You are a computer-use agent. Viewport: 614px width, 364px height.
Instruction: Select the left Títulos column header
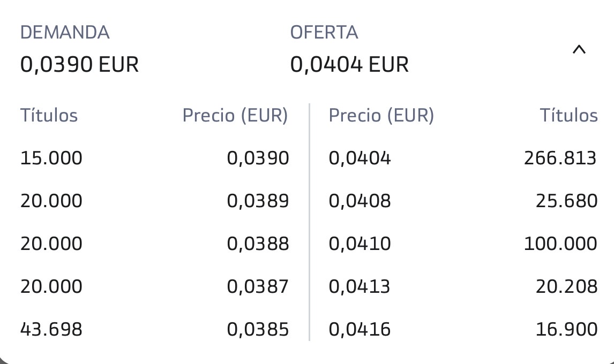pyautogui.click(x=49, y=116)
